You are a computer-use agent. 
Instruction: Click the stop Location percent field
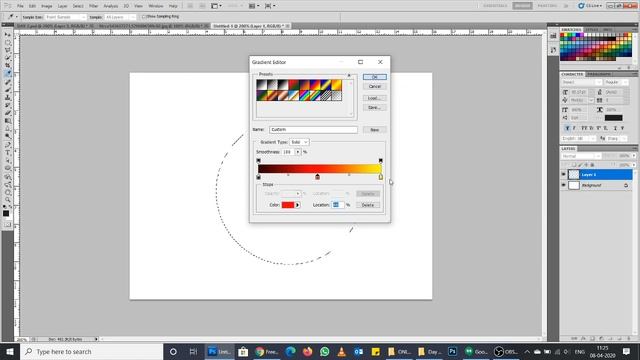pos(337,205)
